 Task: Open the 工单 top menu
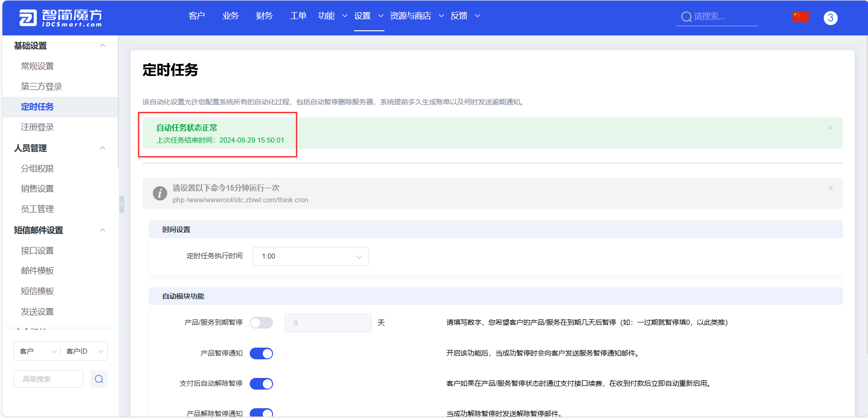[298, 16]
